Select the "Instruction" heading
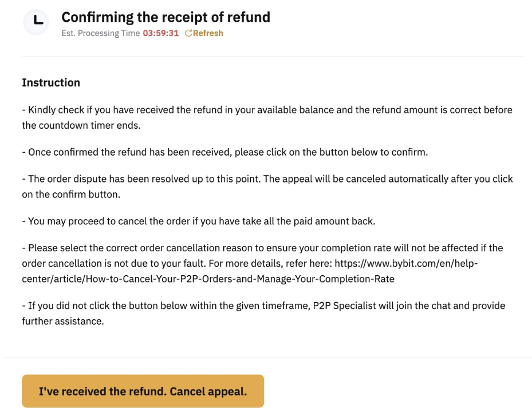532x420 pixels. point(51,82)
